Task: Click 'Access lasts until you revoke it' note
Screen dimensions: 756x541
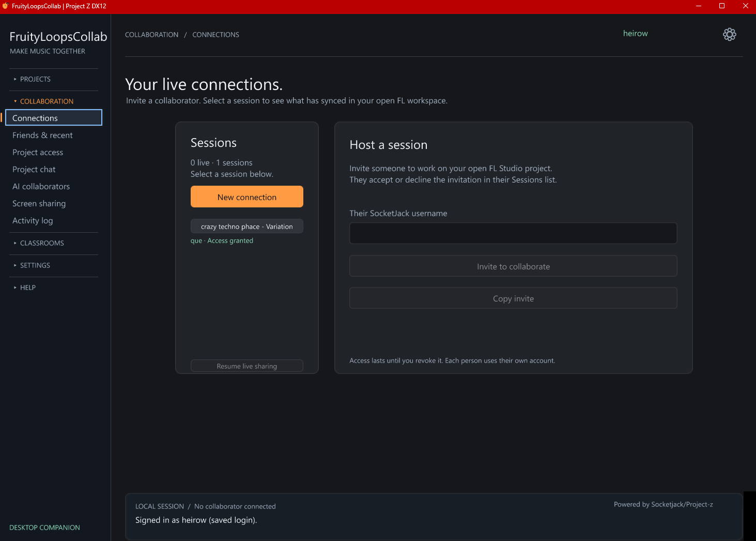Action: click(452, 360)
